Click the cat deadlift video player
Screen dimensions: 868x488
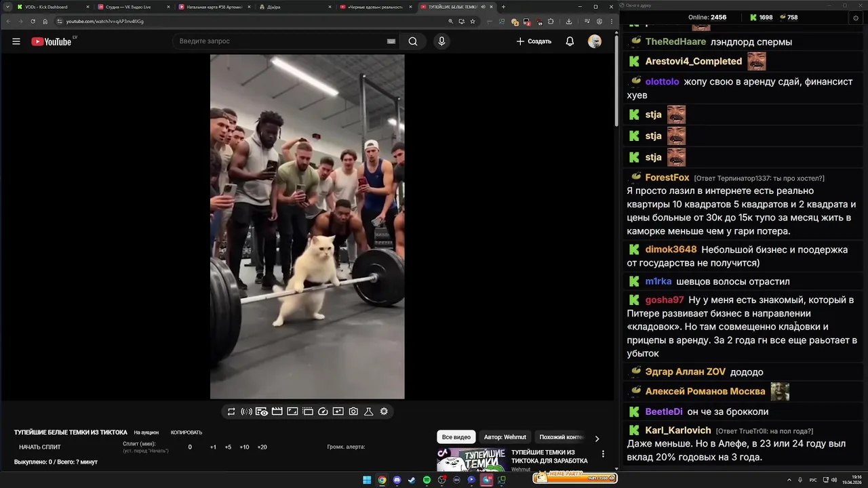pyautogui.click(x=307, y=227)
